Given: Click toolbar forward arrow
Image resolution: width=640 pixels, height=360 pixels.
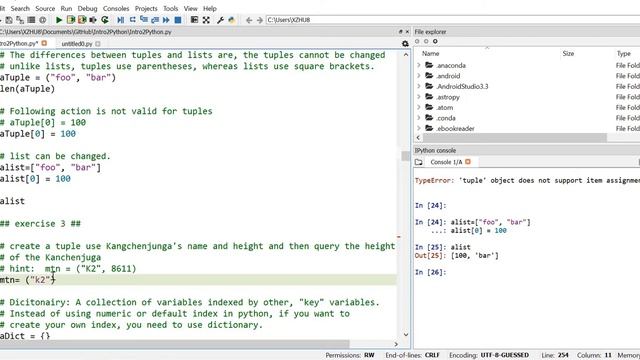Looking at the screenshot, I should point(260,20).
